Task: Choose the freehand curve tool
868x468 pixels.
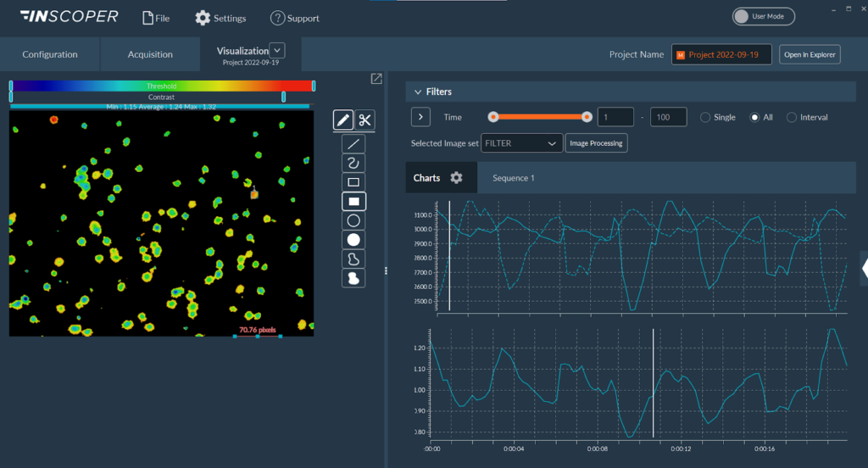Action: tap(353, 163)
